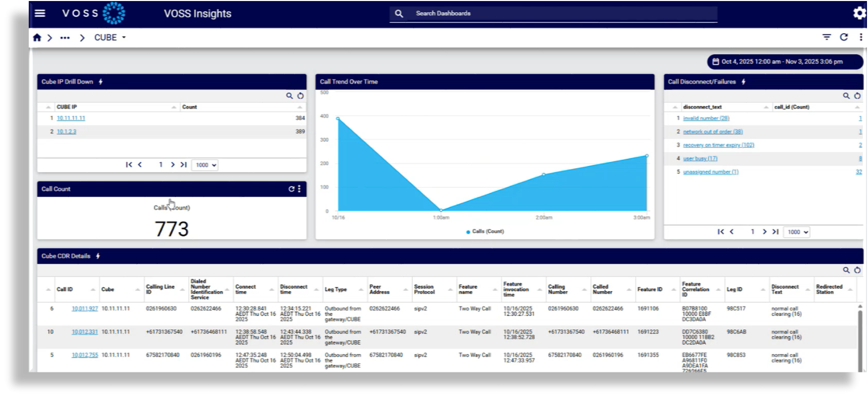Viewport: 868px width, 398px height.
Task: Go to first page in Cube IP table
Action: point(129,165)
